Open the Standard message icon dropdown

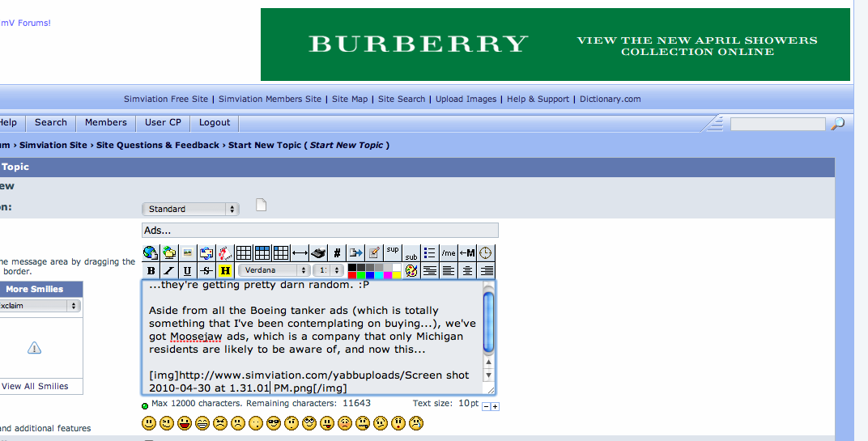[x=190, y=209]
